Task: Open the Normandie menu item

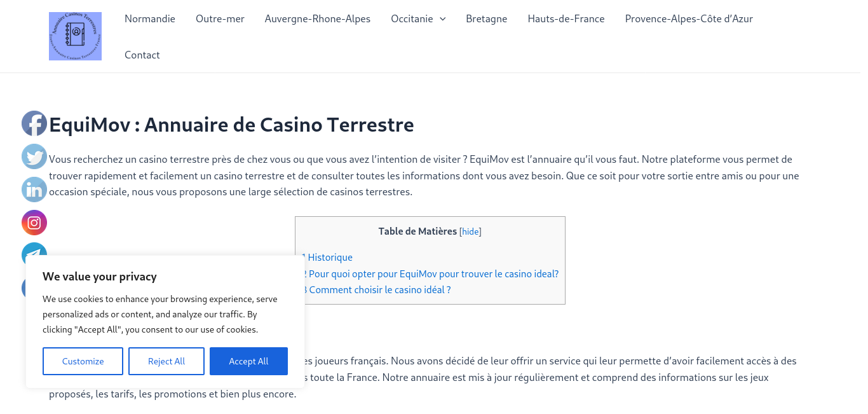Action: (x=150, y=19)
